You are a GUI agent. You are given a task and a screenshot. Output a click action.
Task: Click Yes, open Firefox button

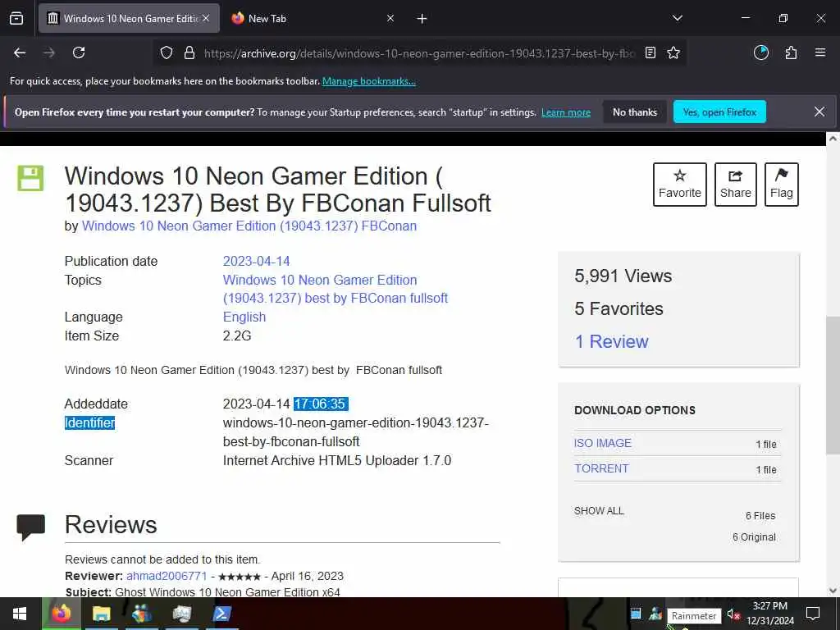[x=719, y=112]
